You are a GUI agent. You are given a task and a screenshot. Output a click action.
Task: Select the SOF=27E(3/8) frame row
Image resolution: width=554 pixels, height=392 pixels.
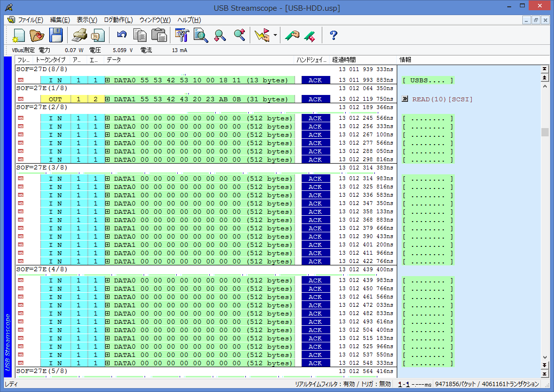click(206, 168)
